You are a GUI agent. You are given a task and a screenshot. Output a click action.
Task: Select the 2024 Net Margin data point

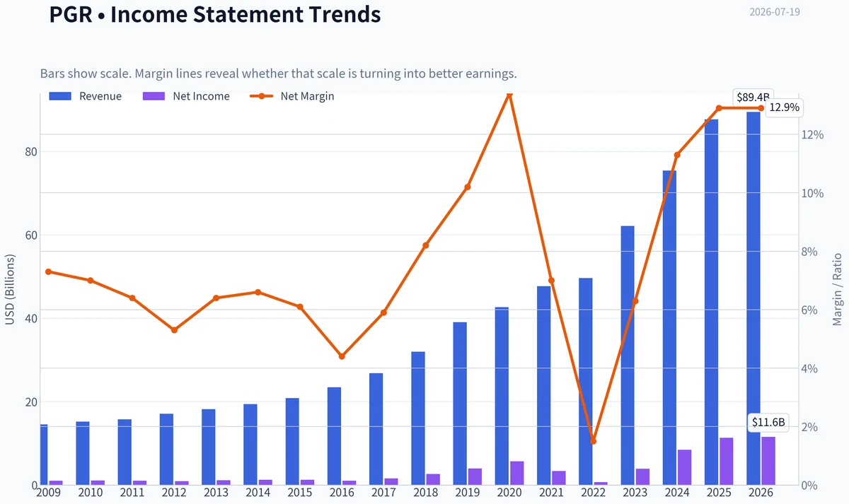(677, 155)
